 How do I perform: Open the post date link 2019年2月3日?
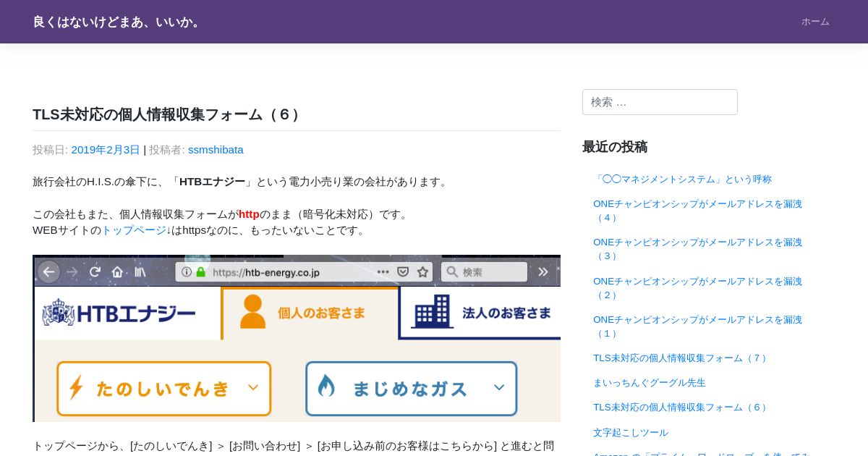click(106, 150)
